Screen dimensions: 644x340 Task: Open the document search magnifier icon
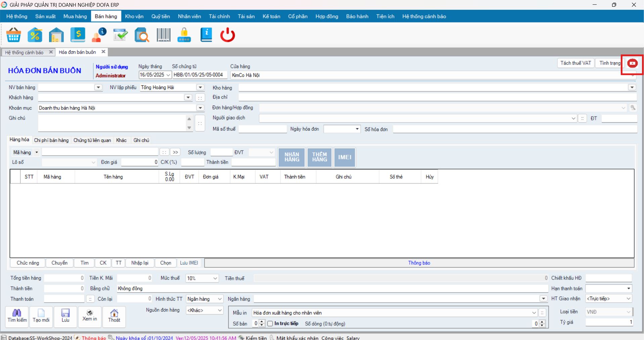(142, 35)
